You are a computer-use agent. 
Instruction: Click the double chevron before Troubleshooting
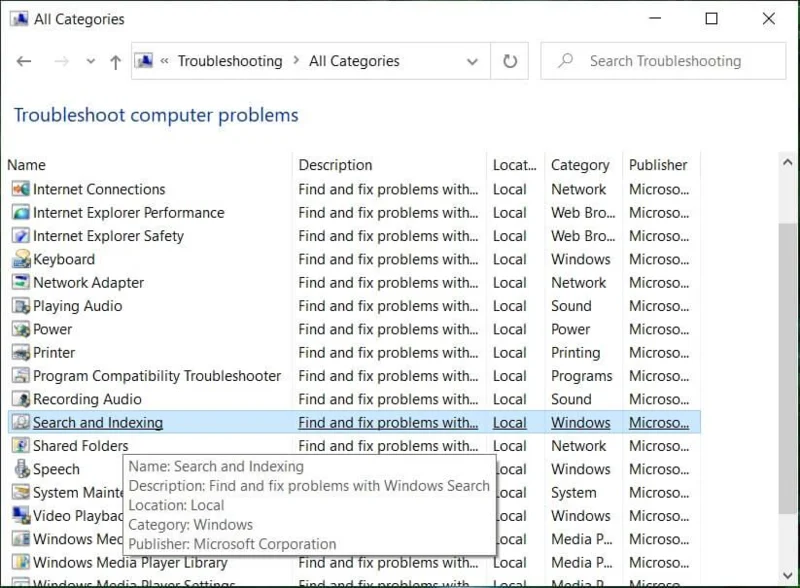point(164,61)
